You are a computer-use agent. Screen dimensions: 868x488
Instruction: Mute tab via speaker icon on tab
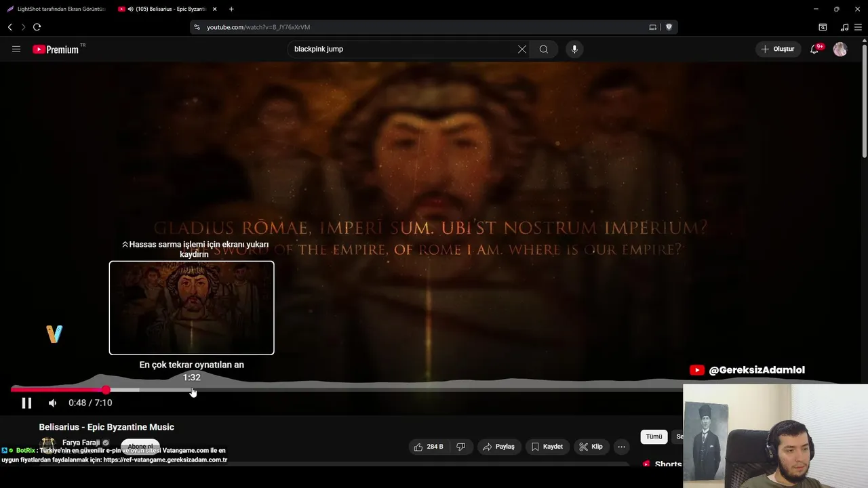131,9
